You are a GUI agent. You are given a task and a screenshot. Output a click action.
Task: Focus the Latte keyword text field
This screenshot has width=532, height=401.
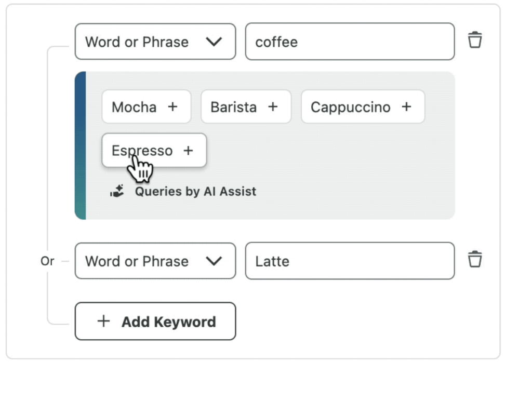[x=349, y=261]
